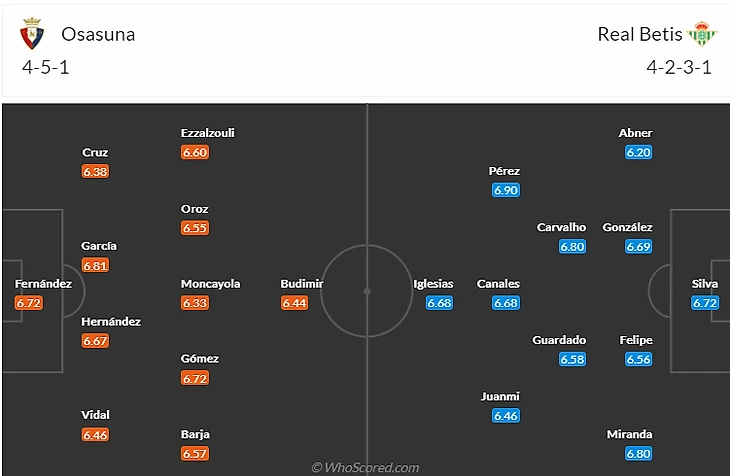The width and height of the screenshot is (730, 476).
Task: Select player Ezzalzouli on the pitch
Action: (x=208, y=133)
